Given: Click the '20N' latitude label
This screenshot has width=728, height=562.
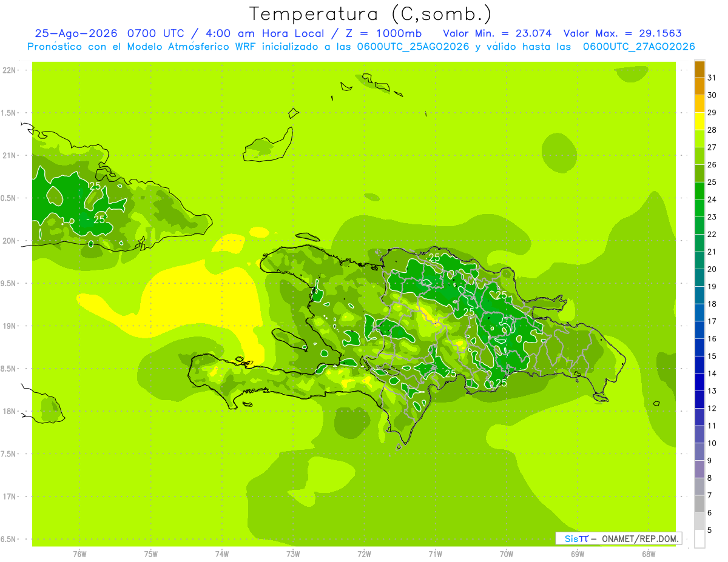Looking at the screenshot, I should (9, 241).
